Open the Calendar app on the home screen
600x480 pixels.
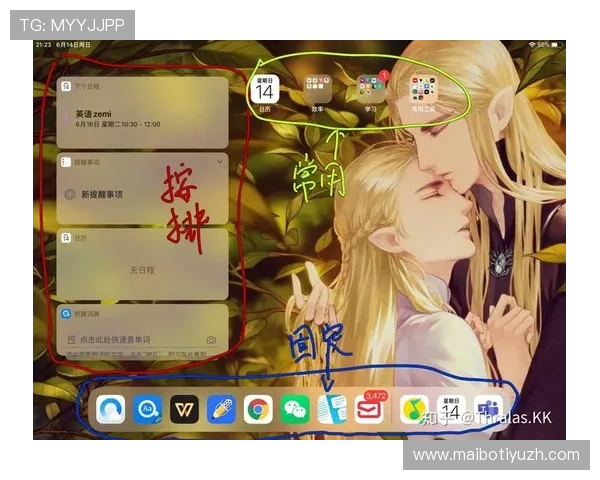[265, 89]
